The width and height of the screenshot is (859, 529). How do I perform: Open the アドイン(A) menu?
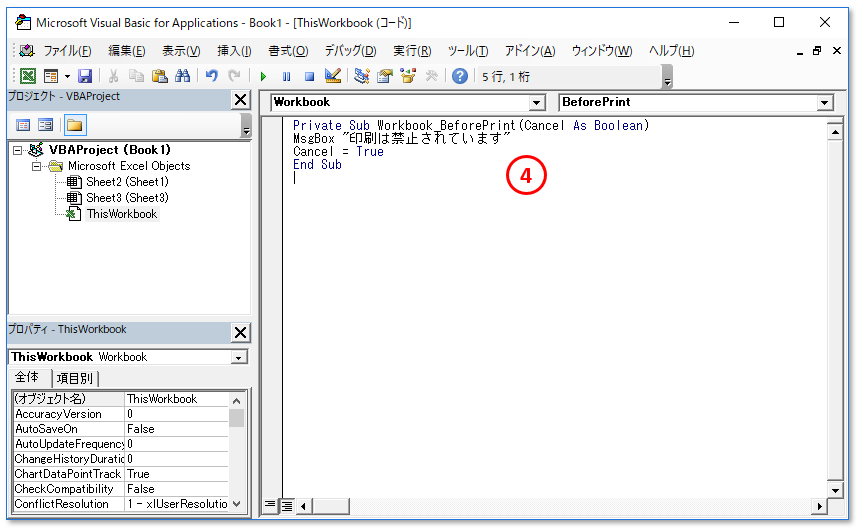click(530, 51)
